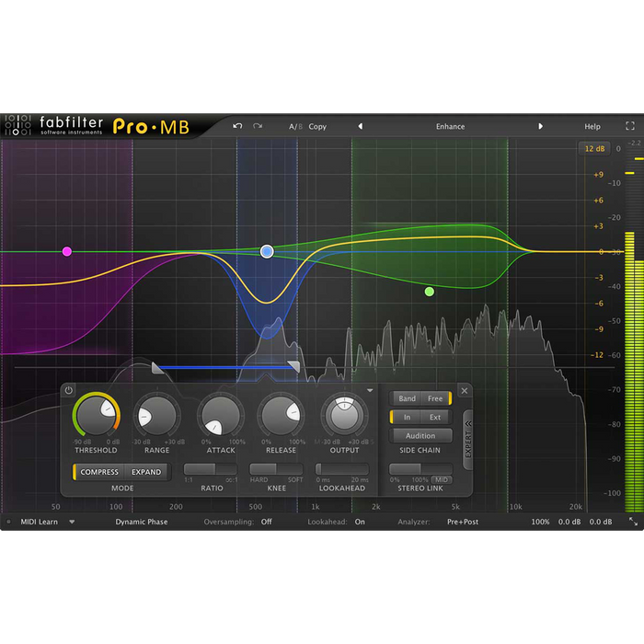Viewport: 644px width, 644px height.
Task: Toggle the A/B comparison button
Action: tap(295, 127)
